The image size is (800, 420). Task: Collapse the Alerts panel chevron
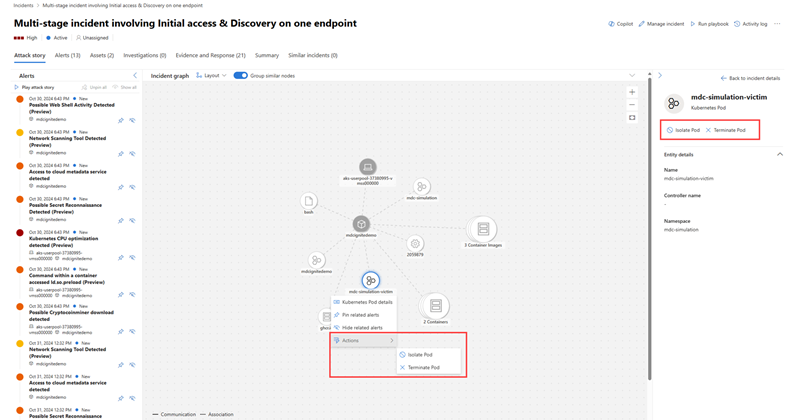[135, 76]
